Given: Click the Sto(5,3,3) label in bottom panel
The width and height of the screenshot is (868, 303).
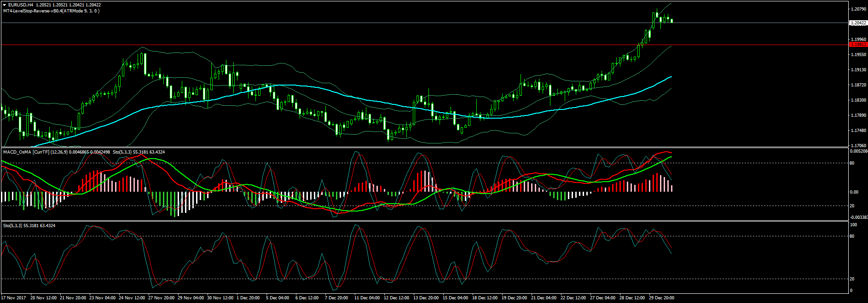Looking at the screenshot, I should click(x=13, y=226).
